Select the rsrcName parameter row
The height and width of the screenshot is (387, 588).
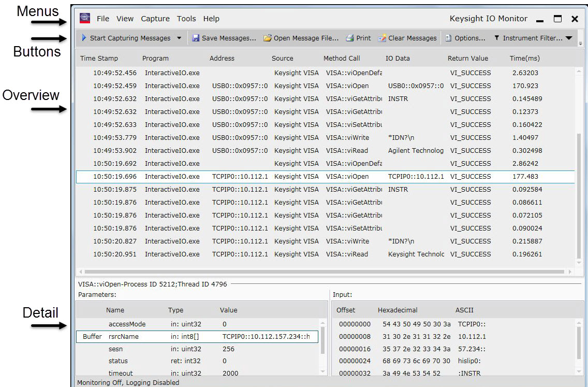click(197, 336)
